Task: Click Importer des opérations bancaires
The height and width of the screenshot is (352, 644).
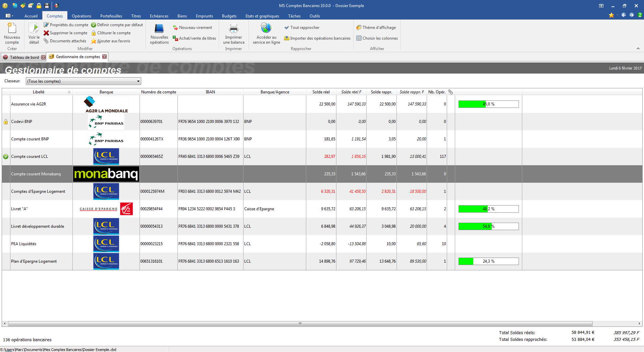Action: [x=317, y=38]
